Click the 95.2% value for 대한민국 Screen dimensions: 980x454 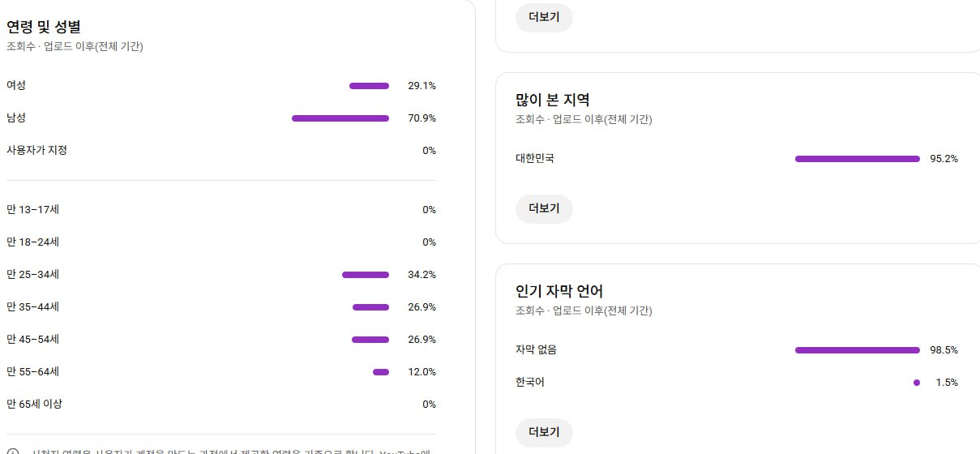tap(944, 159)
